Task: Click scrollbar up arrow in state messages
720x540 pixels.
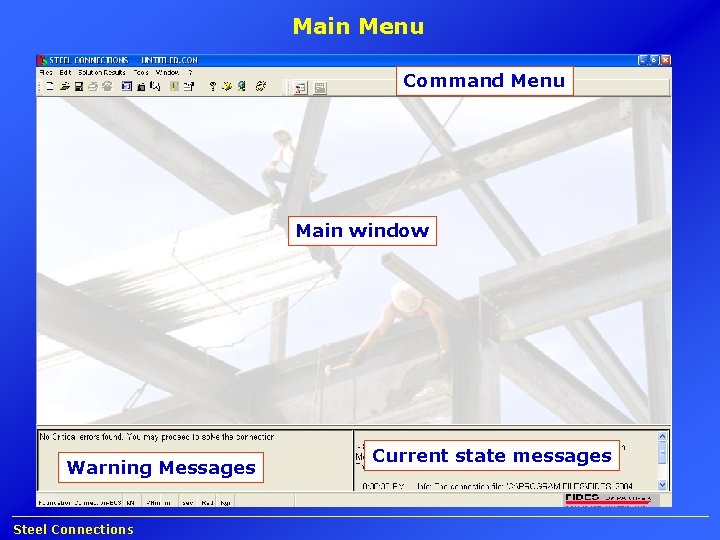Action: 662,437
